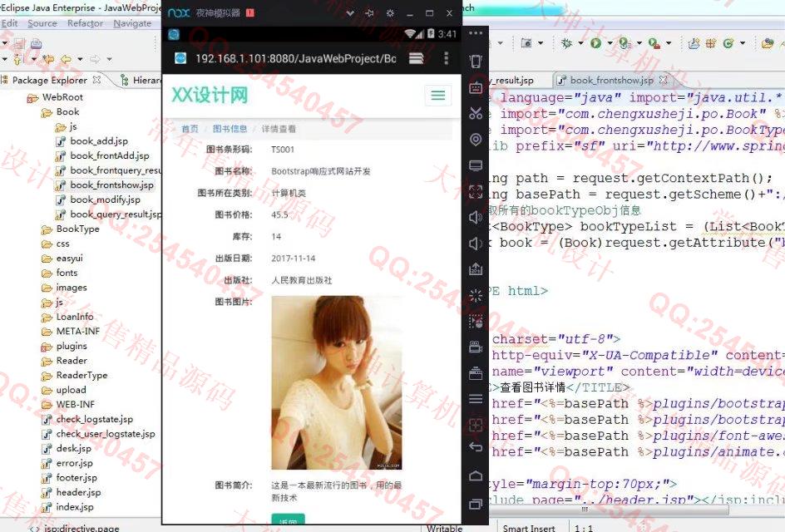Screen dimensions: 785x532
Task: Follow the 图书信息 breadcrumb link
Action: (230, 129)
